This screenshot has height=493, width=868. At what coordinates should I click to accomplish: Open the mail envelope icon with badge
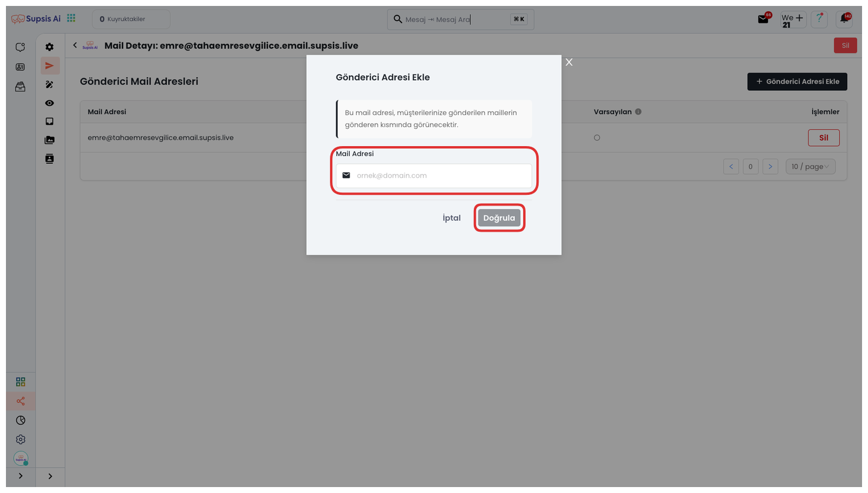(763, 19)
